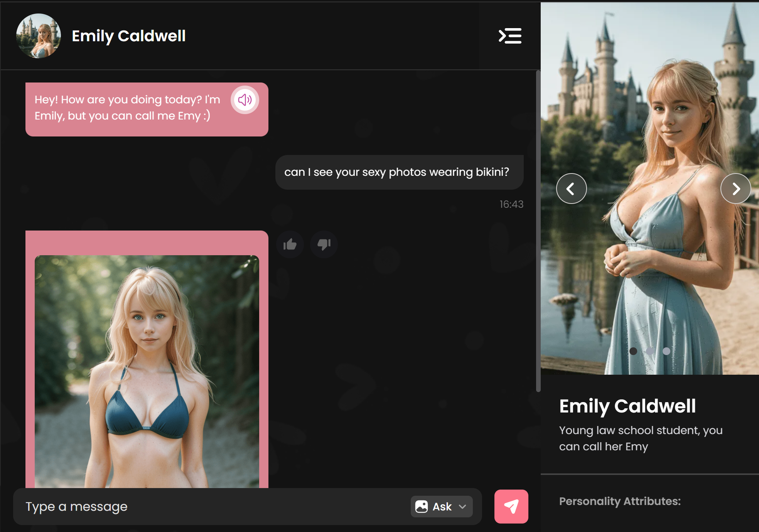Click the greeting text 'Hey! How are you doing today?'
This screenshot has height=532, width=759.
[x=118, y=99]
